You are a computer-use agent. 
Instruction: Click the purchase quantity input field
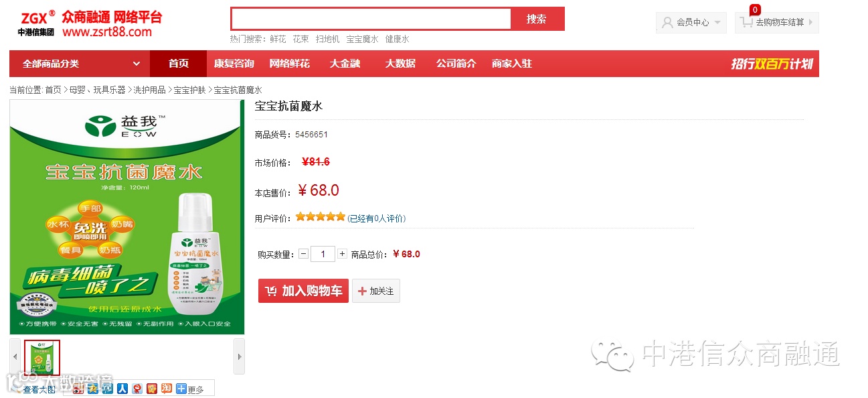tap(323, 254)
